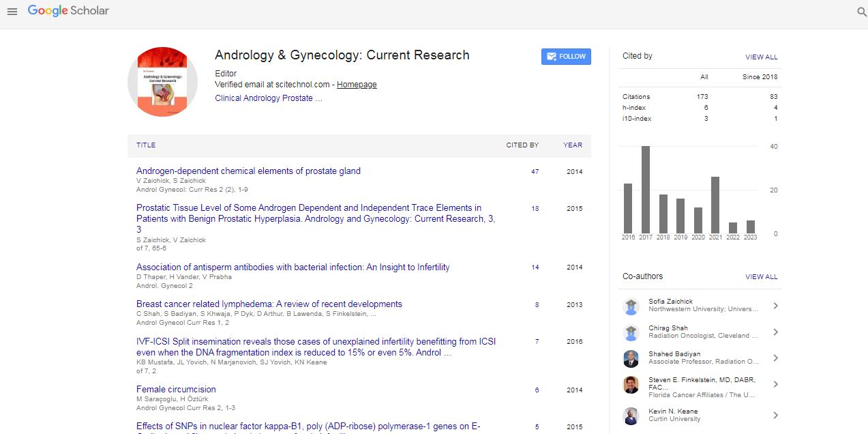Open 'Female circumcision' article
Image resolution: width=868 pixels, height=434 pixels.
[x=176, y=390]
